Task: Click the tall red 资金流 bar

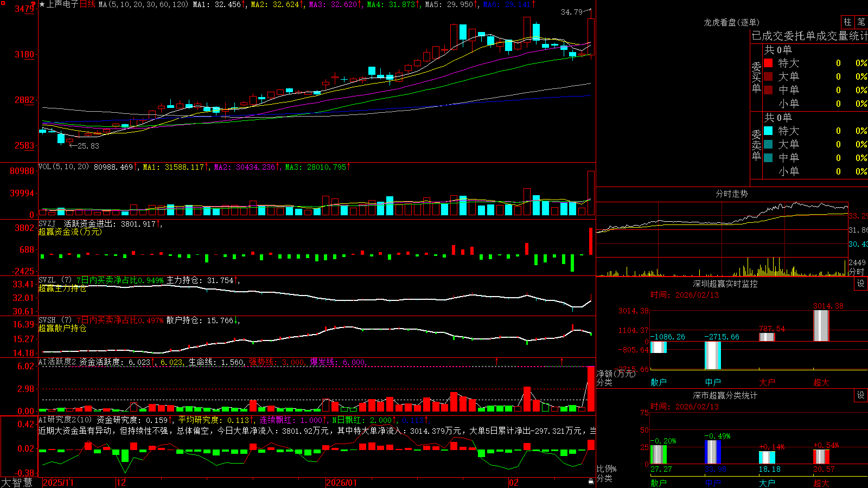Action: pos(591,241)
